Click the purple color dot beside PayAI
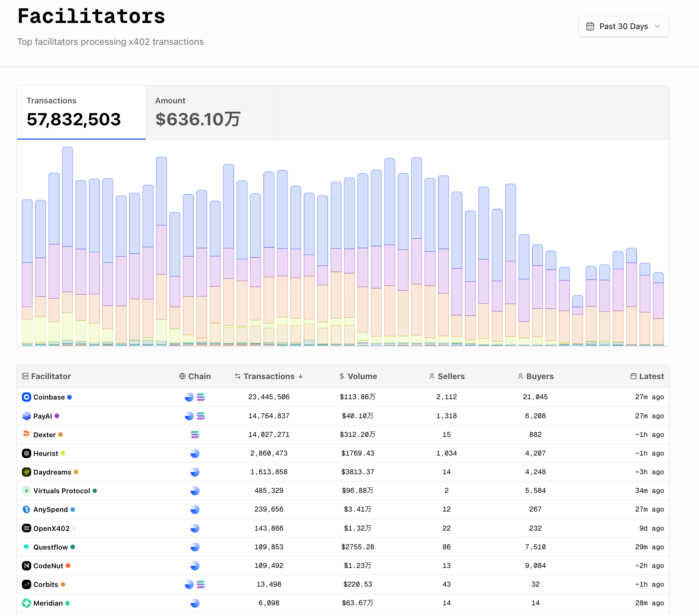This screenshot has height=616, width=699. (57, 416)
